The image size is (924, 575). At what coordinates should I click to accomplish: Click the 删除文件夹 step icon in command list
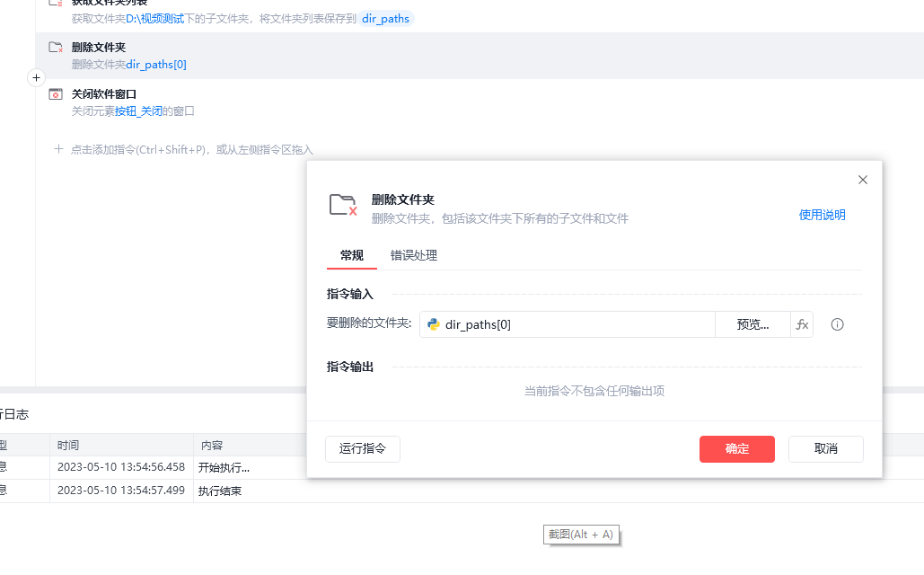tap(56, 48)
